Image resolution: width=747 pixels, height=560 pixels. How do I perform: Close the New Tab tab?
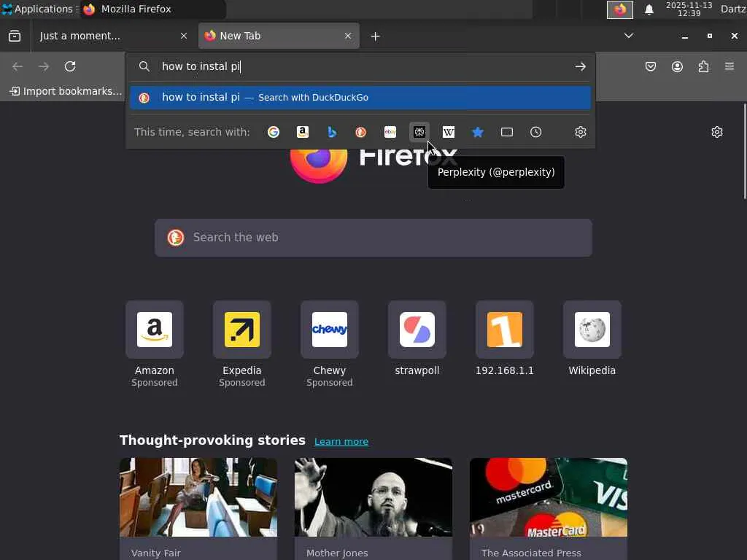click(348, 36)
